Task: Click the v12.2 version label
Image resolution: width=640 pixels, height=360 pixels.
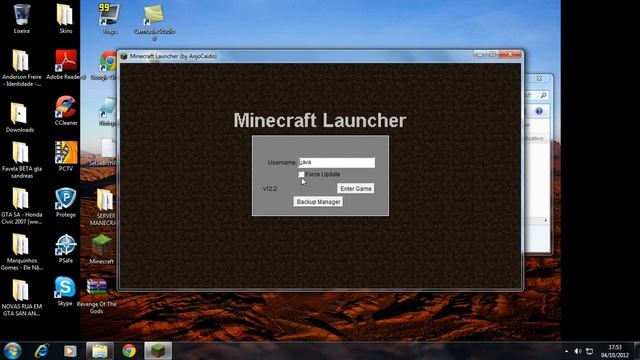Action: coord(270,189)
